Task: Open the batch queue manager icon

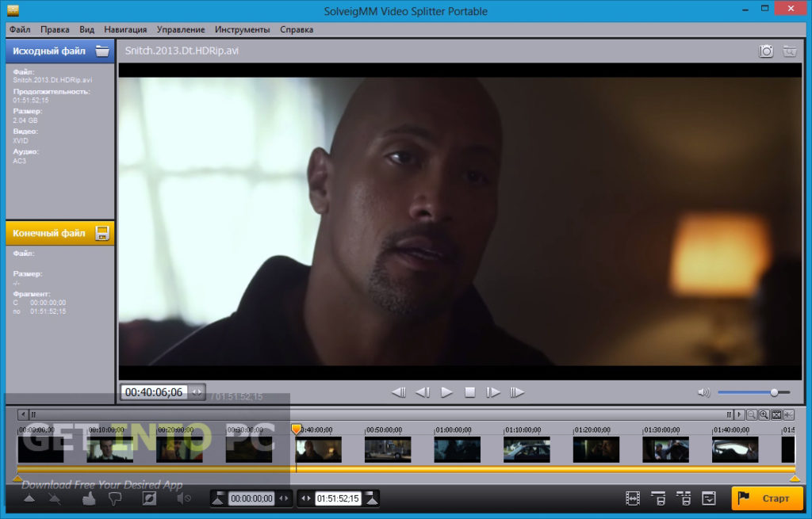Action: [x=709, y=498]
